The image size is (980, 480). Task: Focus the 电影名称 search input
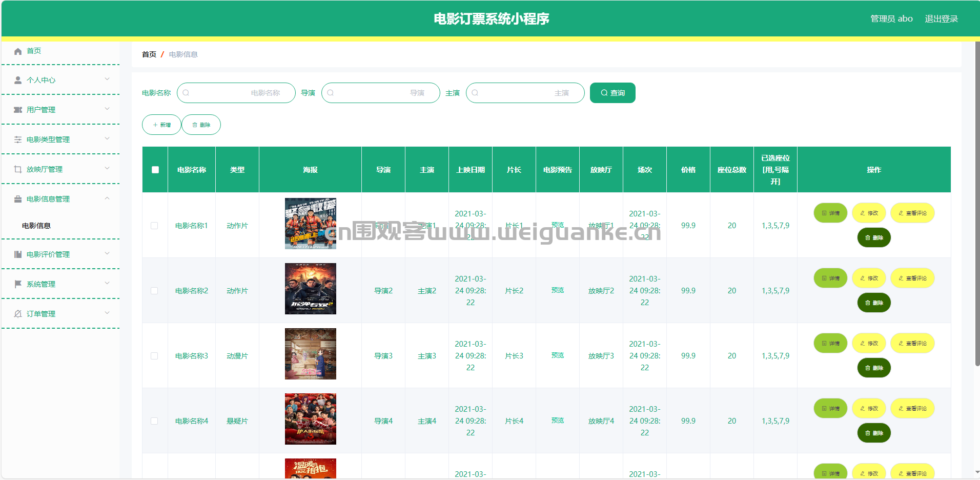point(236,93)
